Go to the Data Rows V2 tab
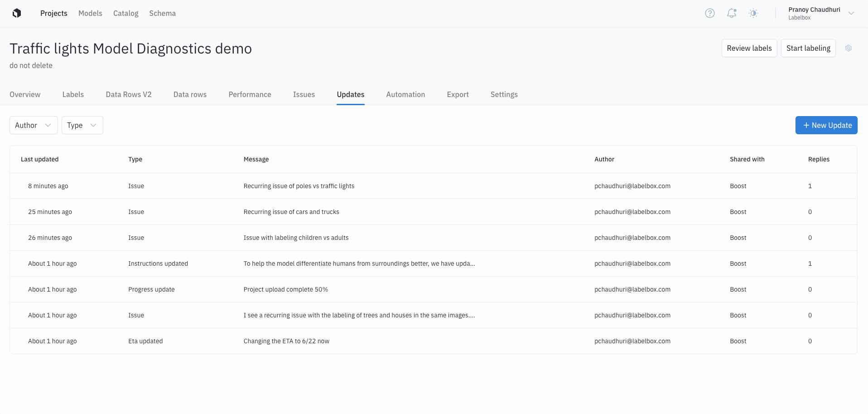This screenshot has height=414, width=868. pos(129,94)
